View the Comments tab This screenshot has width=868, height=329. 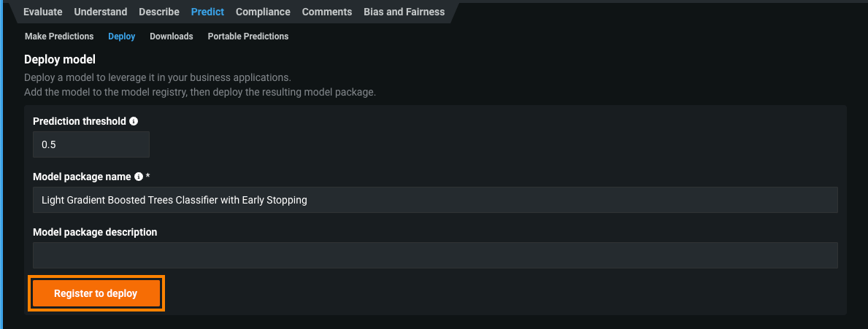coord(327,12)
